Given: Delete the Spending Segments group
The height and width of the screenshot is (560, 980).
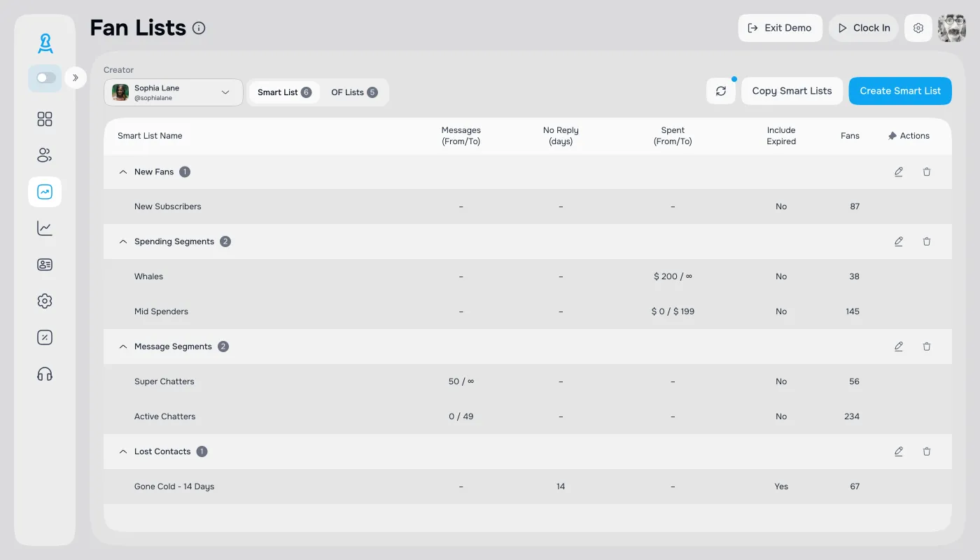Looking at the screenshot, I should pyautogui.click(x=927, y=241).
